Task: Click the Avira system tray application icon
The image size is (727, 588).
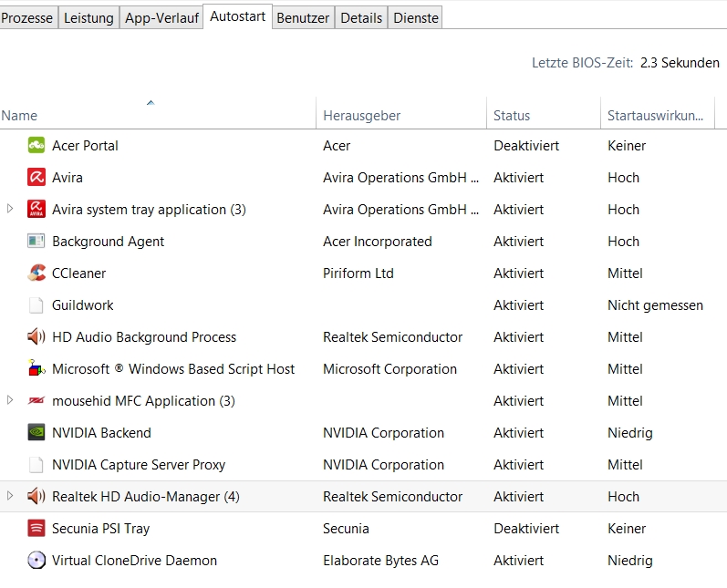Action: pyautogui.click(x=36, y=209)
